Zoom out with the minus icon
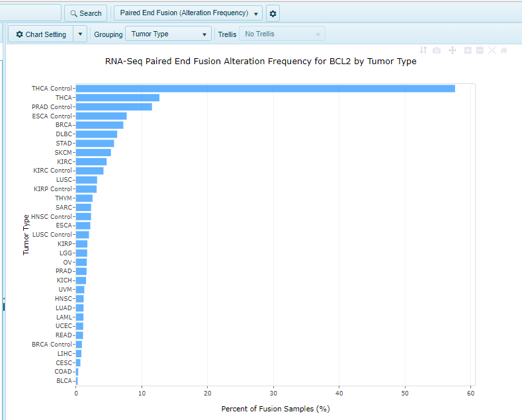The image size is (522, 420). (480, 50)
